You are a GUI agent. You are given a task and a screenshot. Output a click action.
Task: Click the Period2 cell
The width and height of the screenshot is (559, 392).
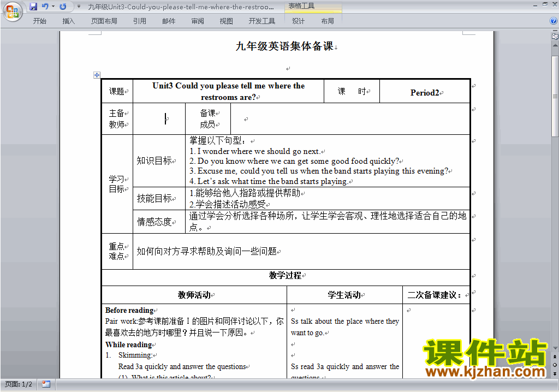tap(425, 91)
